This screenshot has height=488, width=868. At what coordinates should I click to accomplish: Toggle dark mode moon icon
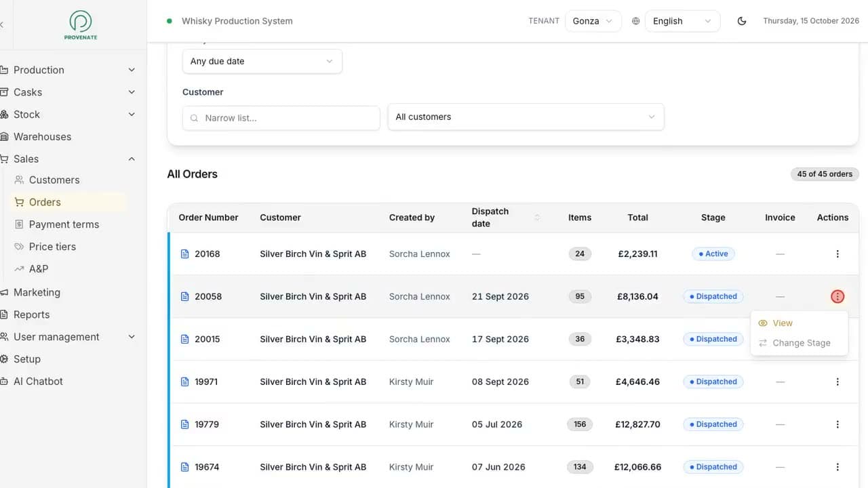pos(742,21)
